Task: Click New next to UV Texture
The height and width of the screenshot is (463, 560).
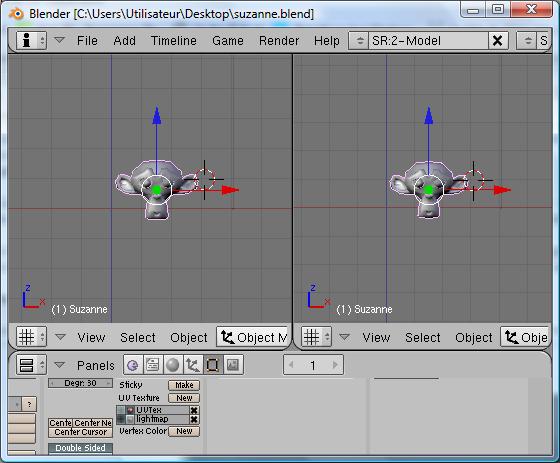Action: [184, 398]
